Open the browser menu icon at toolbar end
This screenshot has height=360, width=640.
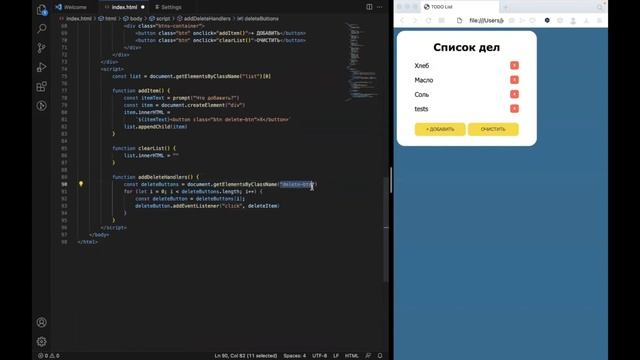tap(600, 20)
